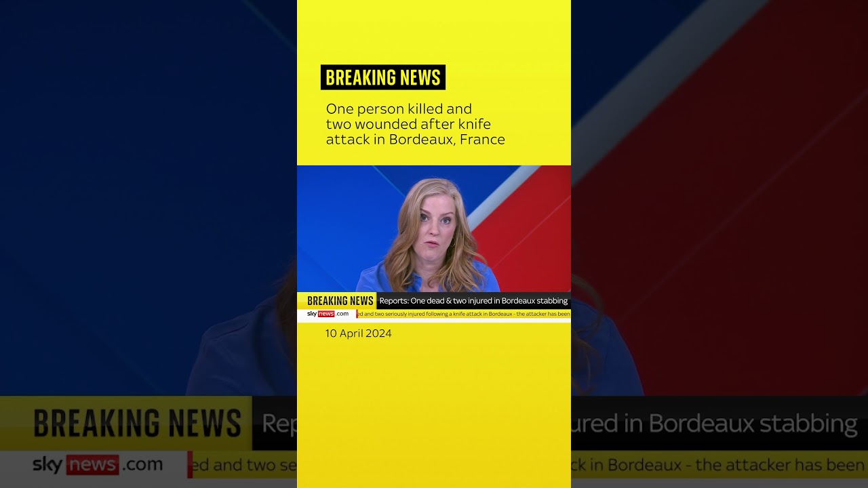This screenshot has height=488, width=868.
Task: Click the large blurred sky news.com logo
Action: click(98, 465)
